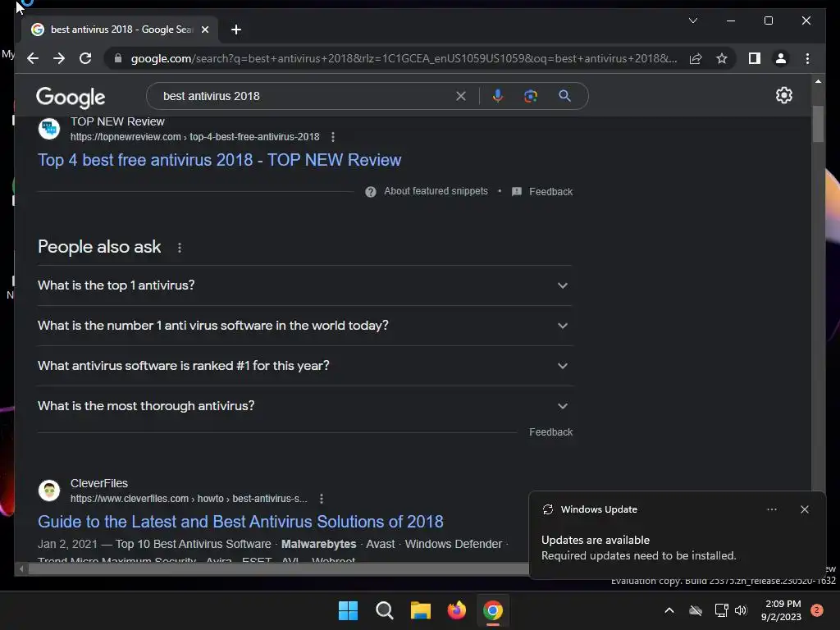Viewport: 840px width, 630px height.
Task: Open the Chrome side panel
Action: point(755,58)
